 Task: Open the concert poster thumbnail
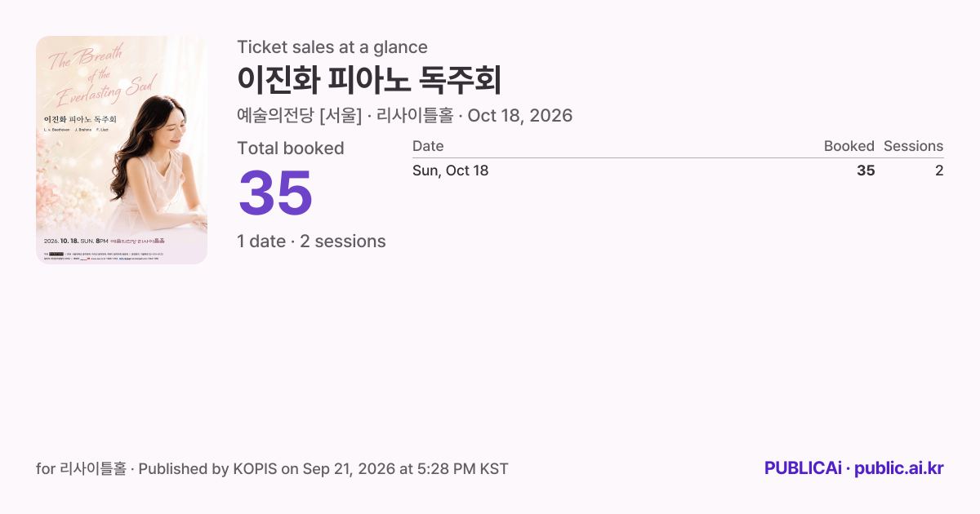point(122,150)
